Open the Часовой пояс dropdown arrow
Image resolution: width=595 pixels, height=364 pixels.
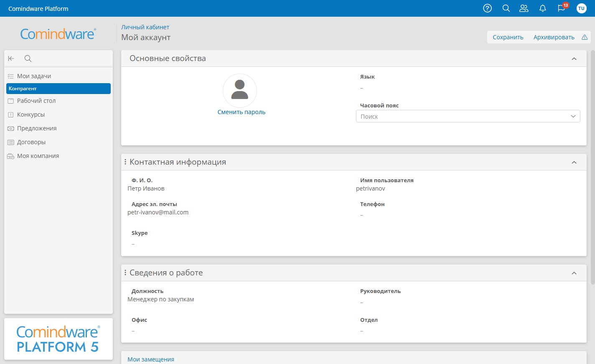[573, 116]
